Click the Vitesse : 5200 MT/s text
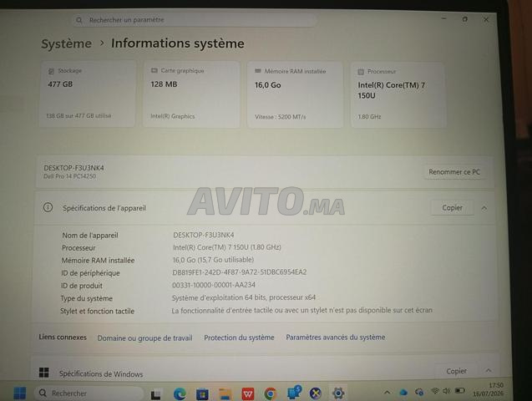This screenshot has width=532, height=401. coord(281,117)
